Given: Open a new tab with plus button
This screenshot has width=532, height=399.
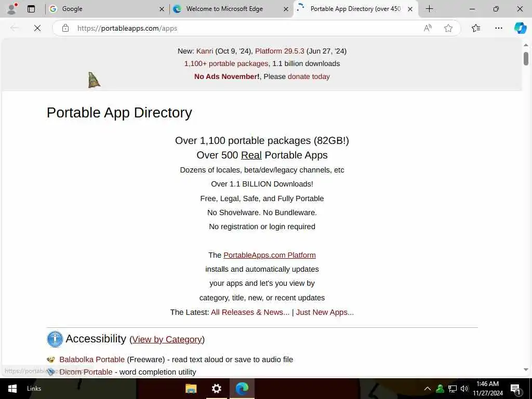Looking at the screenshot, I should tap(429, 9).
